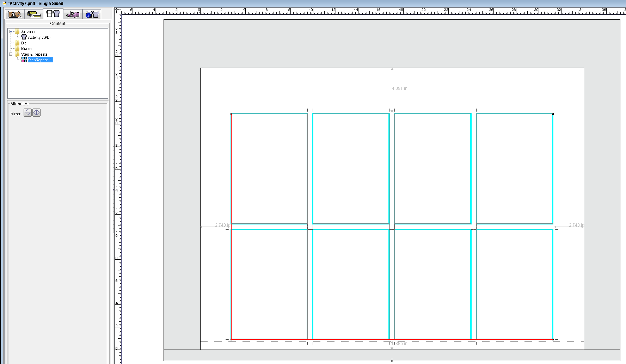This screenshot has height=364, width=626.
Task: Click the StepRepeat_1 grid icon
Action: [x=24, y=60]
